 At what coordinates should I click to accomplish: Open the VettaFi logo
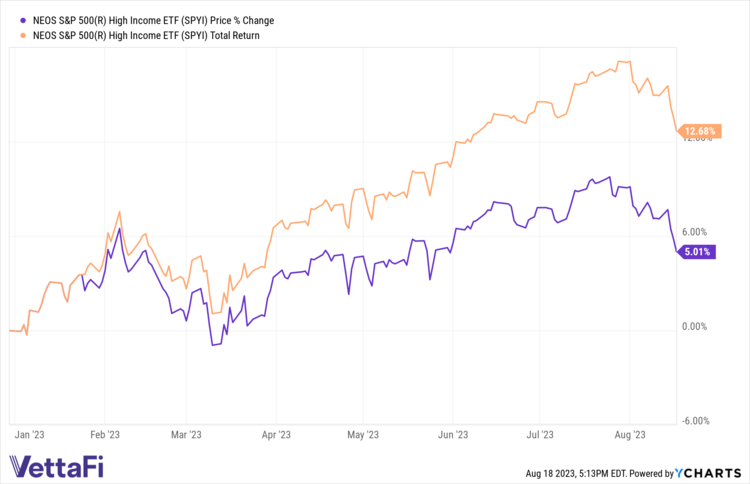coord(56,465)
